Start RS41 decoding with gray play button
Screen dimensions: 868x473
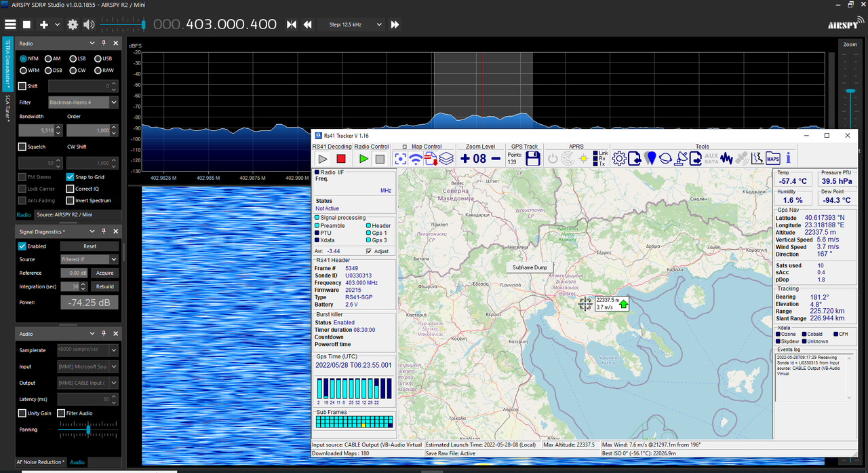point(323,159)
